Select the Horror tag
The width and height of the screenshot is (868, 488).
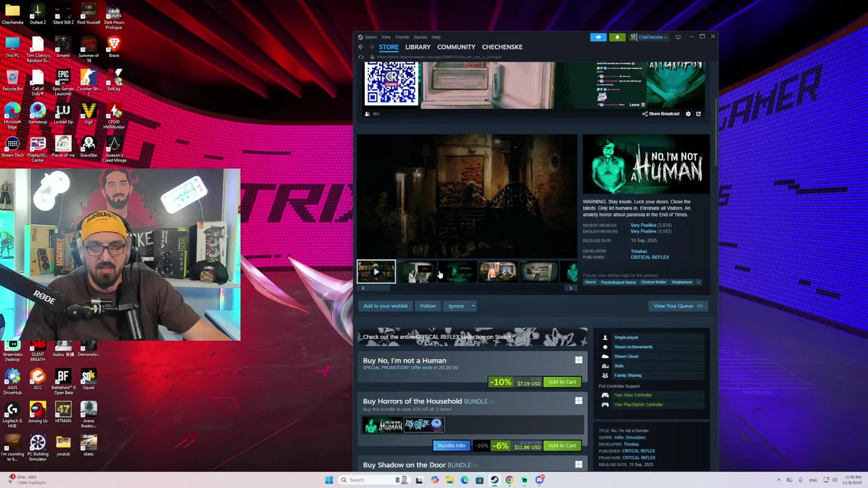(x=591, y=282)
